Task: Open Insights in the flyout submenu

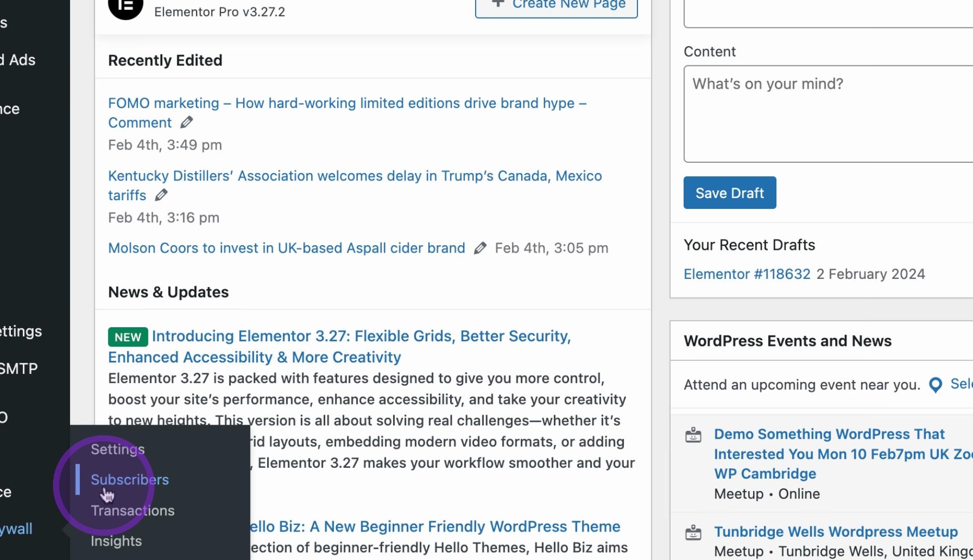Action: (116, 541)
